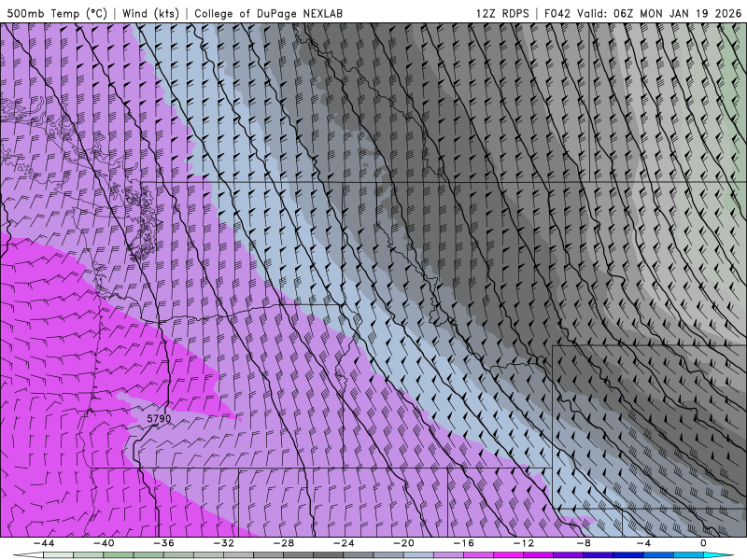This screenshot has width=747, height=560.
Task: Click the 'F042' forecast hour label
Action: 557,13
